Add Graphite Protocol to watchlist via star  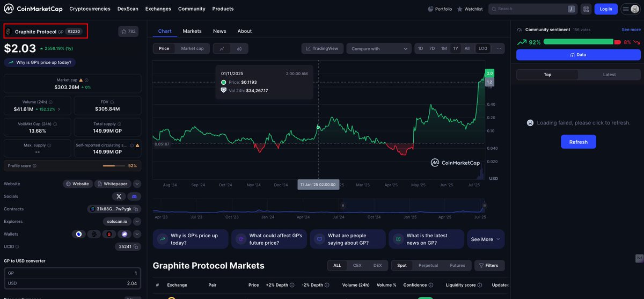pyautogui.click(x=128, y=32)
